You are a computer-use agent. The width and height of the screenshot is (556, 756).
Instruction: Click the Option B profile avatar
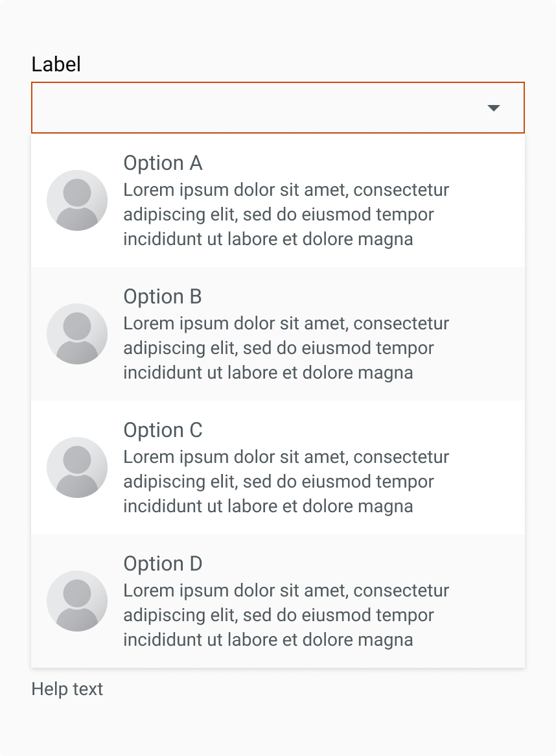coord(77,334)
